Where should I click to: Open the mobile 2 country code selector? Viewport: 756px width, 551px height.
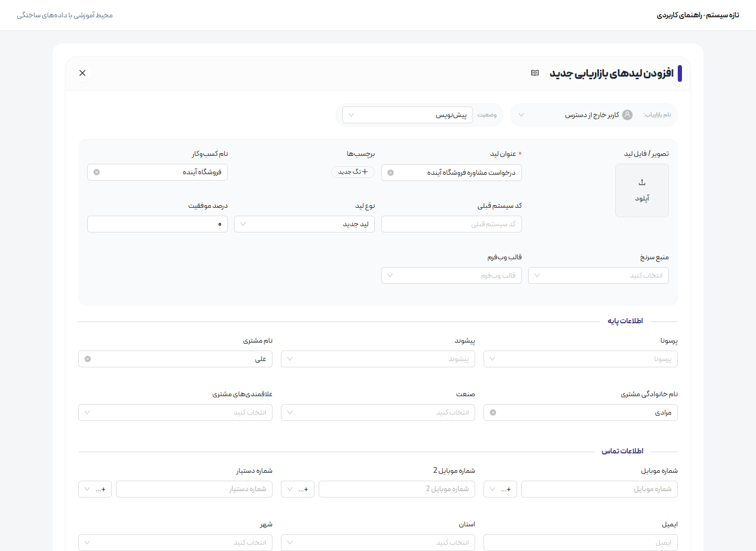[x=298, y=489]
